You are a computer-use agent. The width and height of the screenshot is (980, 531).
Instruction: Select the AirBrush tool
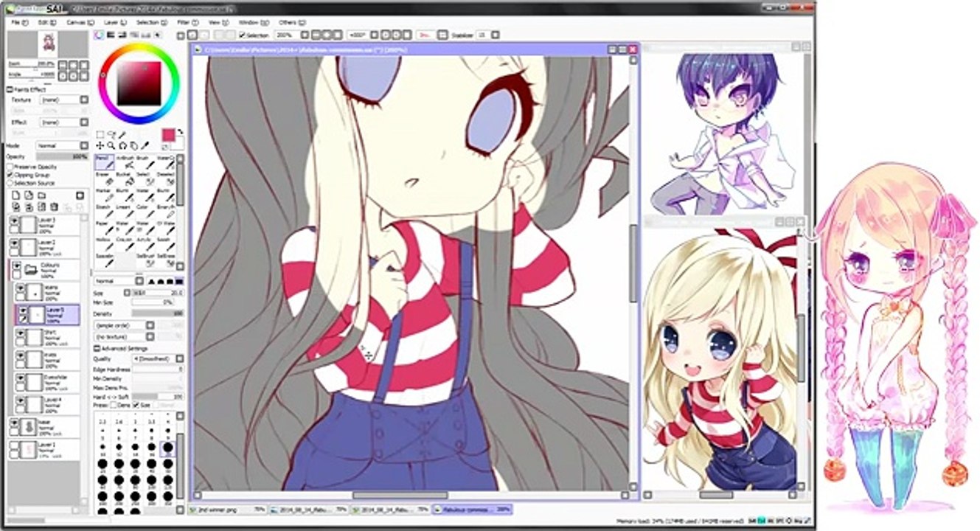click(124, 162)
